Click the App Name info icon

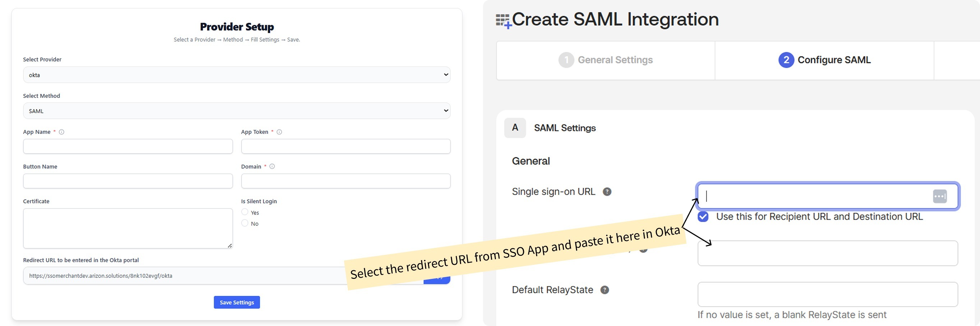pos(61,132)
